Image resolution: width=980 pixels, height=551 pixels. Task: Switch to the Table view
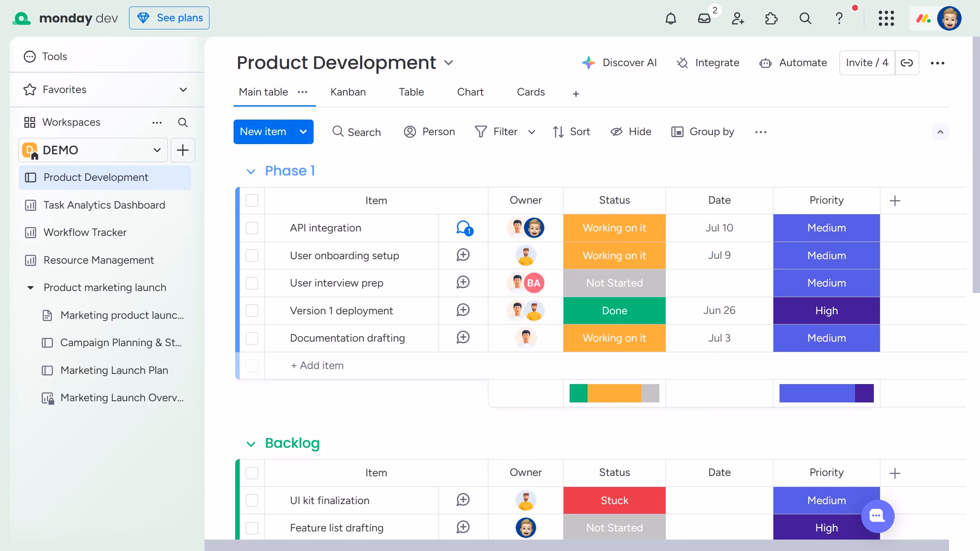(x=411, y=92)
